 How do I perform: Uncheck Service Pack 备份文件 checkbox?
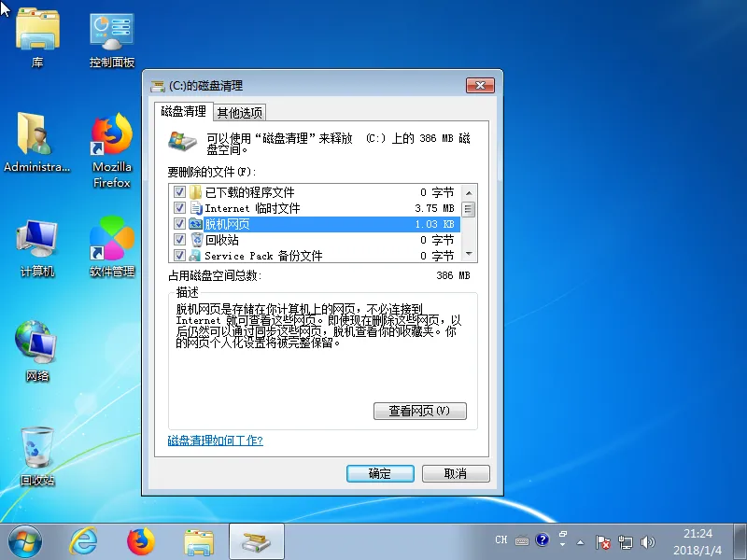point(179,255)
